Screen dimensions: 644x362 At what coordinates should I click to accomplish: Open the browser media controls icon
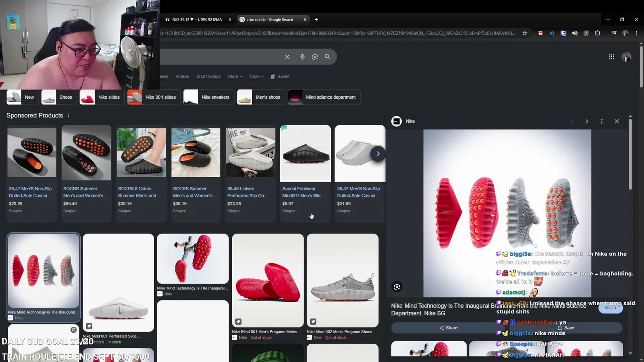614,33
